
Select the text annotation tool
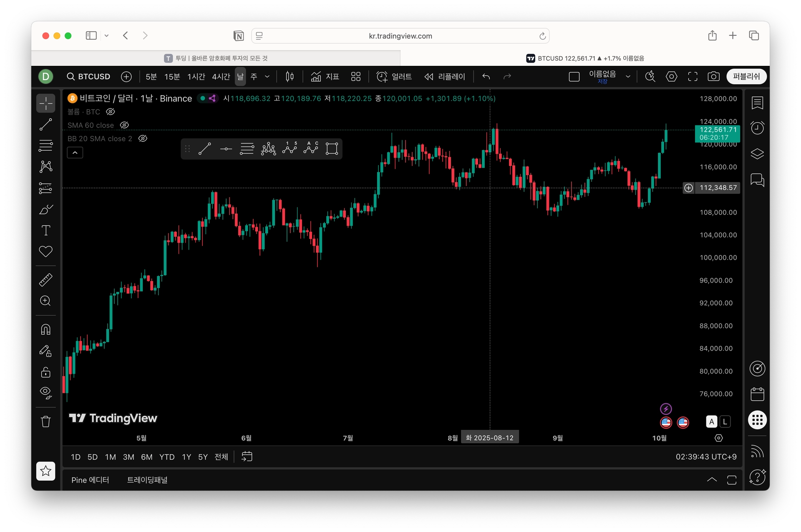click(45, 231)
